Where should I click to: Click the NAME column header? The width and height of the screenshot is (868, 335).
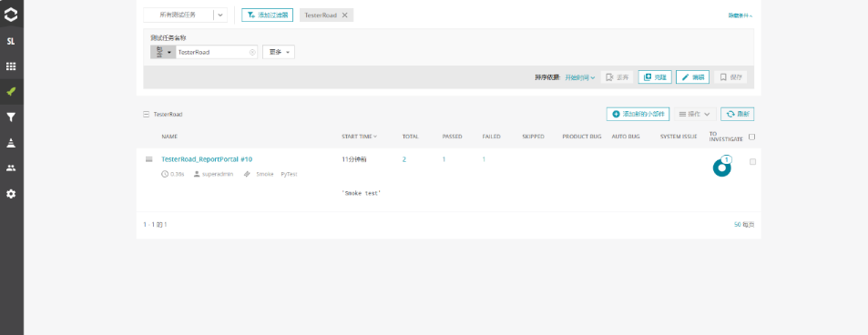(169, 137)
